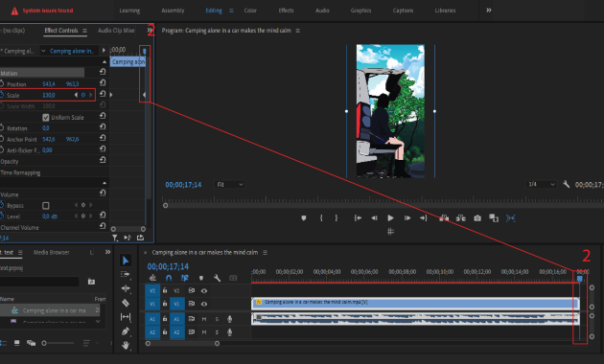Solo the A1 audio track

click(217, 319)
